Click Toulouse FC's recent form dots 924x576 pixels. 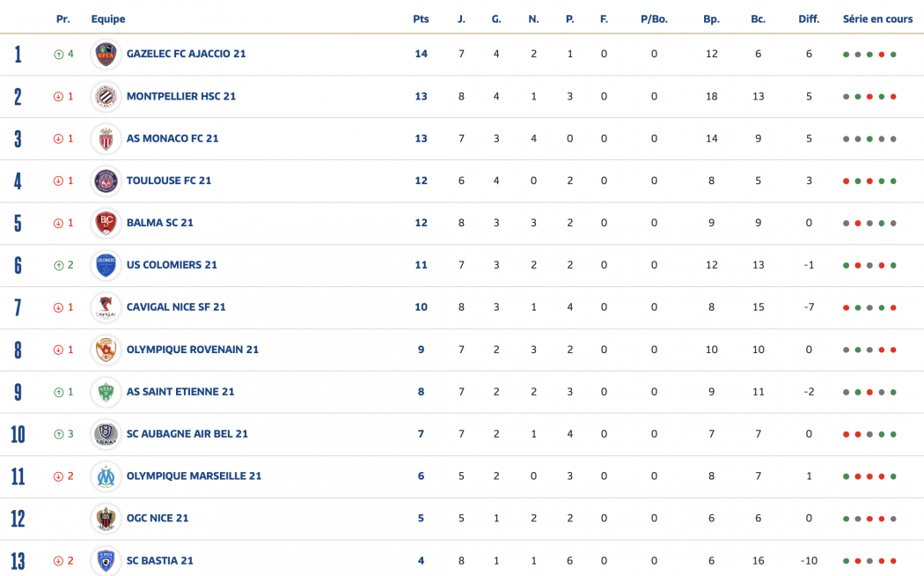coord(869,181)
